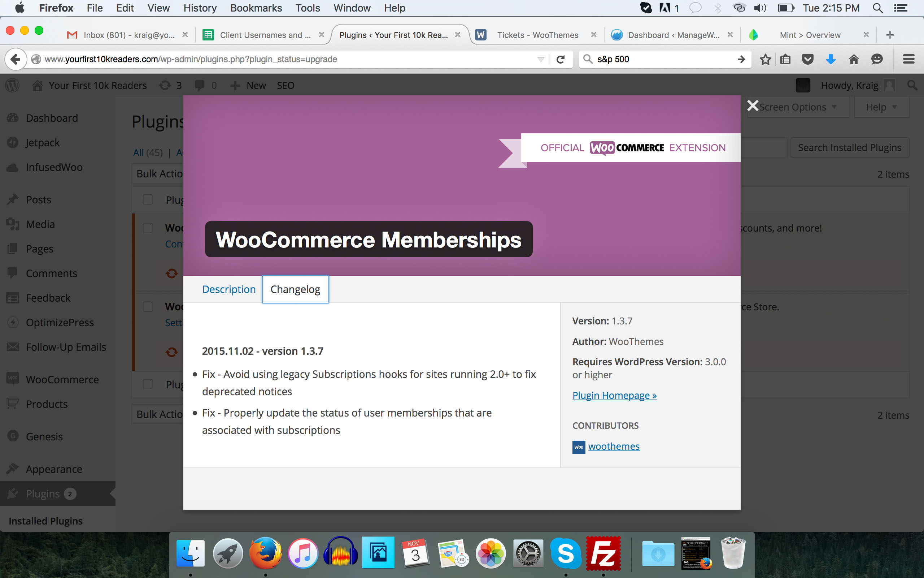Reload the page with the refresh icon
The height and width of the screenshot is (578, 924).
tap(561, 59)
